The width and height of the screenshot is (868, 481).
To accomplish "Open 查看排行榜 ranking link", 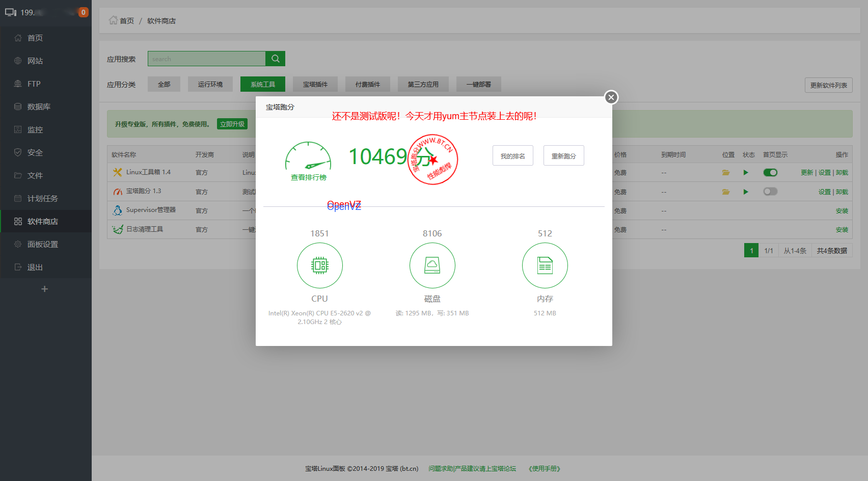I will (x=309, y=177).
